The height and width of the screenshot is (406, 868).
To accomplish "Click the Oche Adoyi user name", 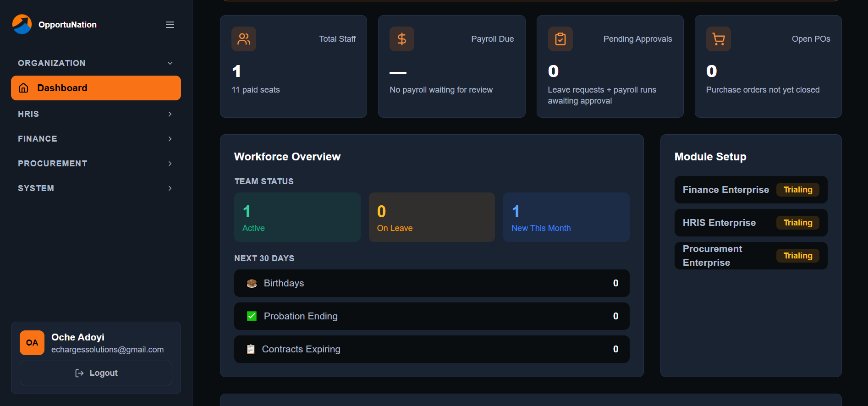I will (x=78, y=337).
